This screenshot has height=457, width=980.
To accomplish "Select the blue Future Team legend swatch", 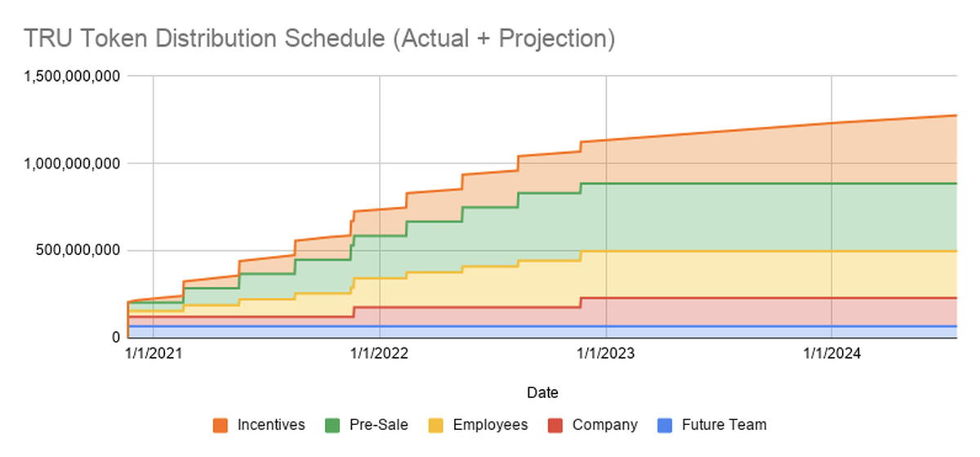I will coord(665,425).
